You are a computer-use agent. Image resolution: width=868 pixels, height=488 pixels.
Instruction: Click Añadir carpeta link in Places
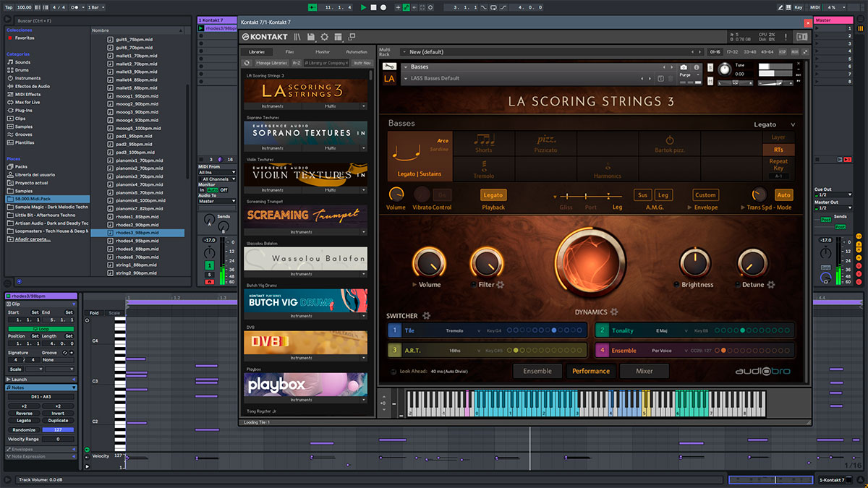point(33,239)
